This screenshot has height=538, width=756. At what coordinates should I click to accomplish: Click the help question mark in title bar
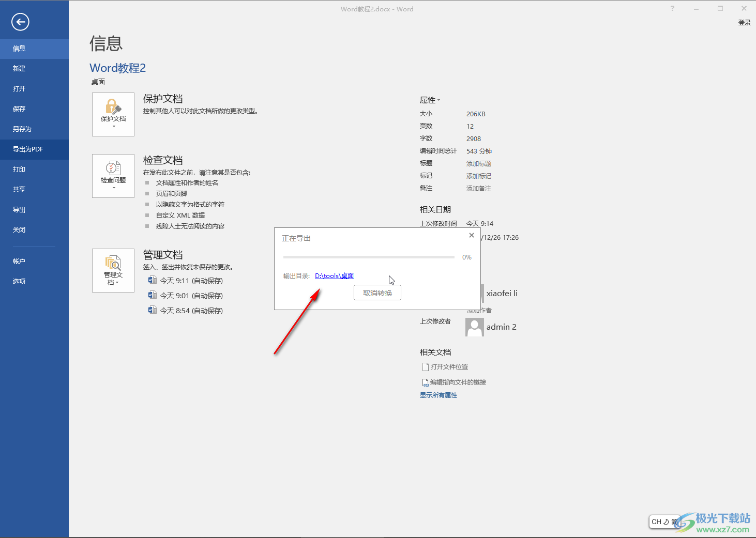pyautogui.click(x=672, y=8)
